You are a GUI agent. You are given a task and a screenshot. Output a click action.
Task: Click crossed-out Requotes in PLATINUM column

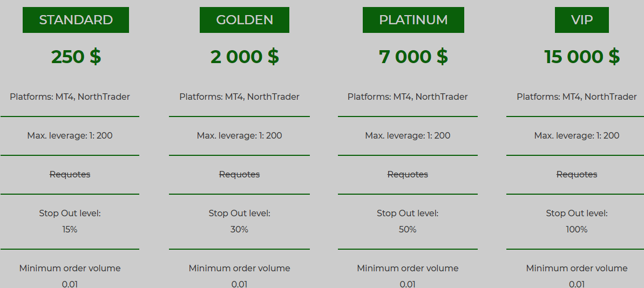point(408,175)
